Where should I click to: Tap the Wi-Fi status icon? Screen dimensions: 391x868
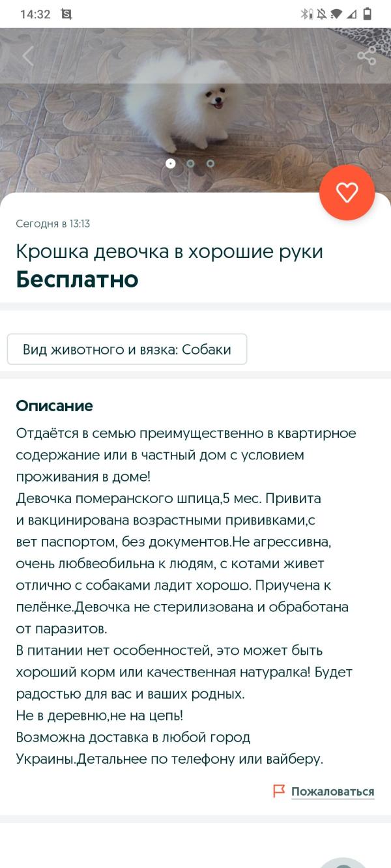click(x=336, y=14)
